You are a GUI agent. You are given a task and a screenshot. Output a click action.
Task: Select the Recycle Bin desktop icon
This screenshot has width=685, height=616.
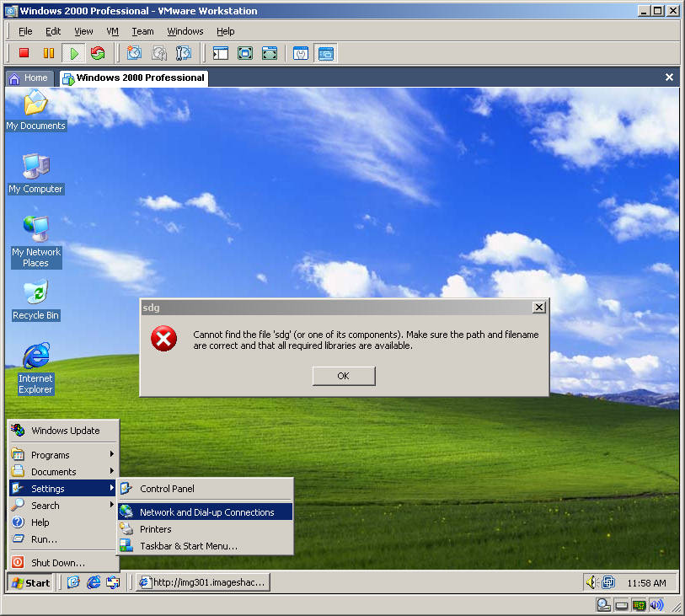[36, 301]
